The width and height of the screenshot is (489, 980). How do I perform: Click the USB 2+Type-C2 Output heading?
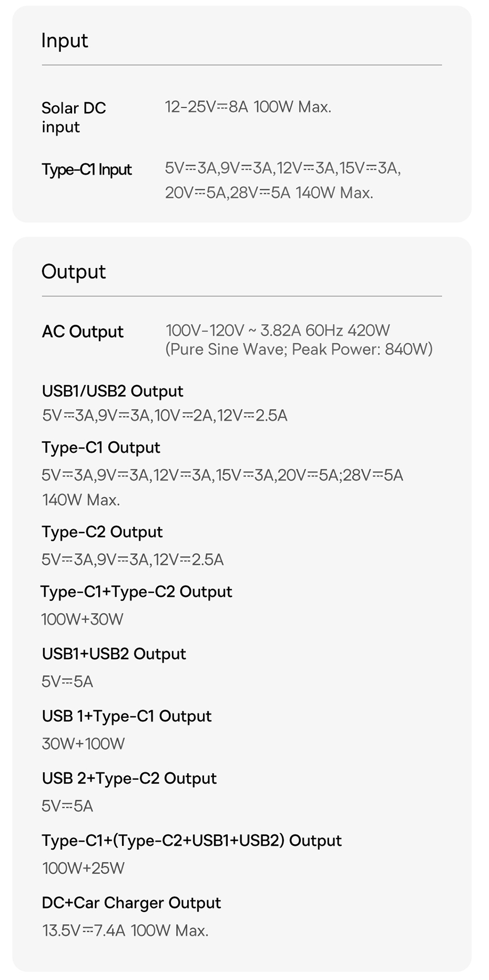tap(129, 778)
